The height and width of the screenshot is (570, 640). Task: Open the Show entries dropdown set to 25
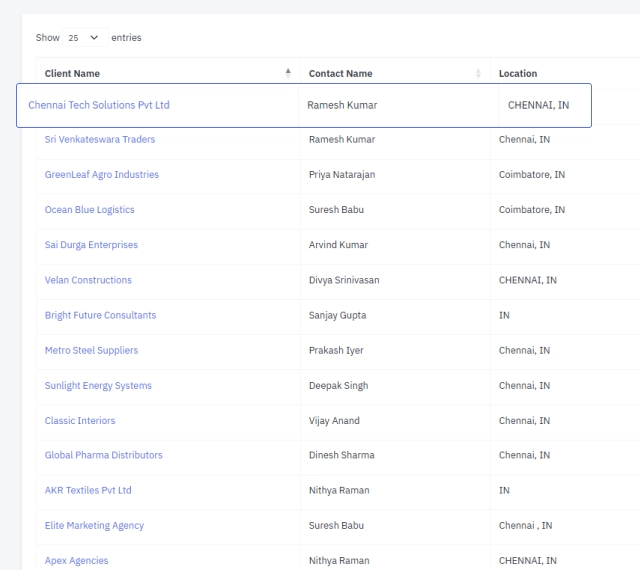coord(85,38)
